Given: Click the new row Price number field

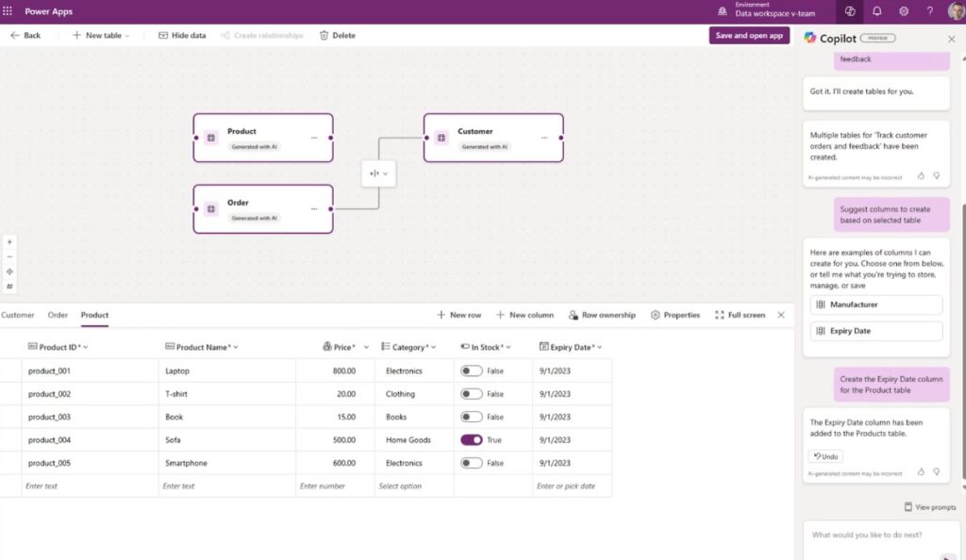Looking at the screenshot, I should pos(335,486).
